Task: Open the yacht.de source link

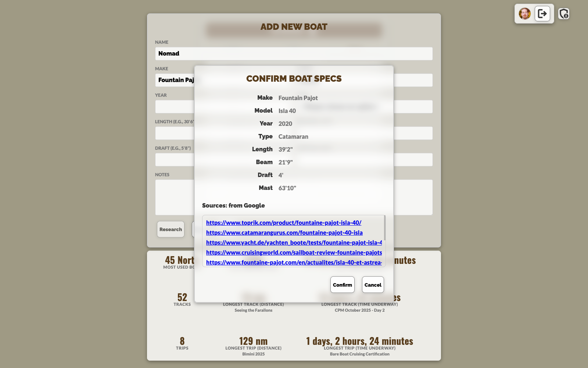Action: (294, 243)
